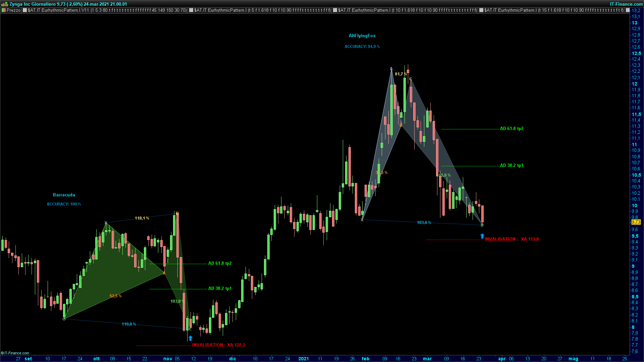This screenshot has width=644, height=362.
Task: Click the blue up arrow below AltFlyingFox point D
Action: coord(482,236)
